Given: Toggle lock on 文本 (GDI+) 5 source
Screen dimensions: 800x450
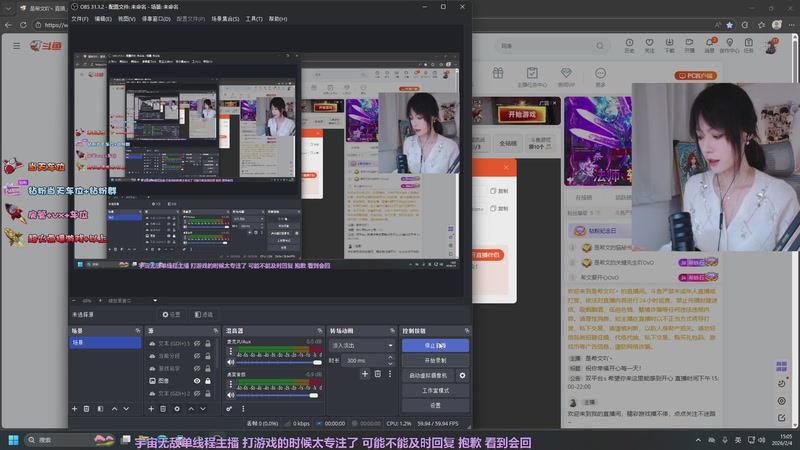Looking at the screenshot, I should 208,343.
